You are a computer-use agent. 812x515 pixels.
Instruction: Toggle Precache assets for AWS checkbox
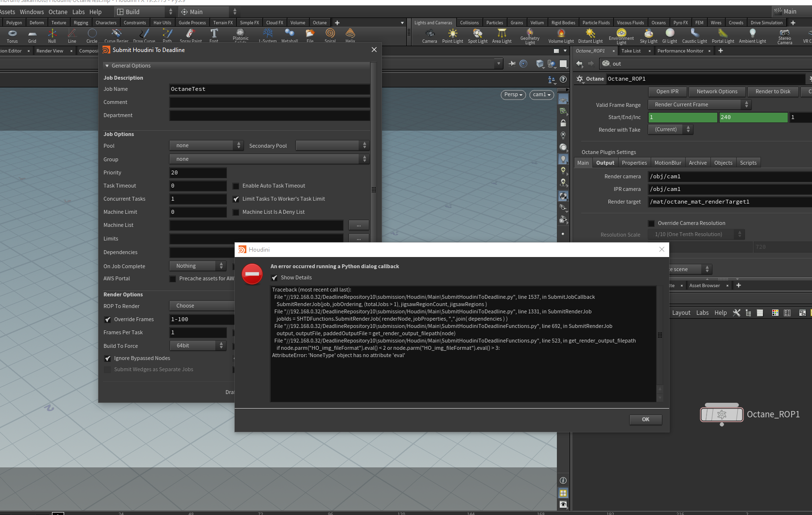click(x=173, y=278)
